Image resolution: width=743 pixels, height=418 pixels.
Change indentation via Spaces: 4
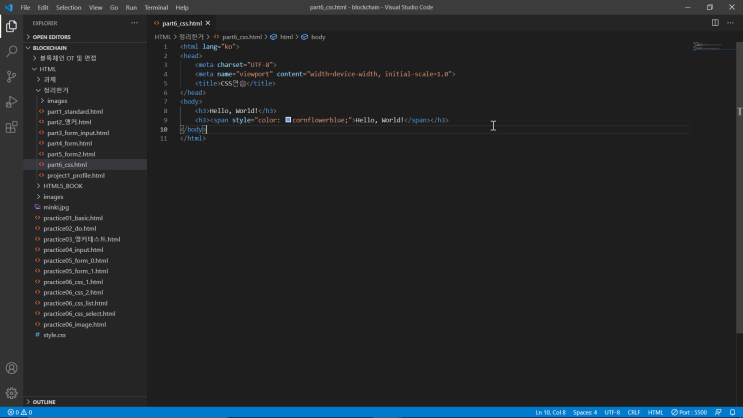(585, 412)
